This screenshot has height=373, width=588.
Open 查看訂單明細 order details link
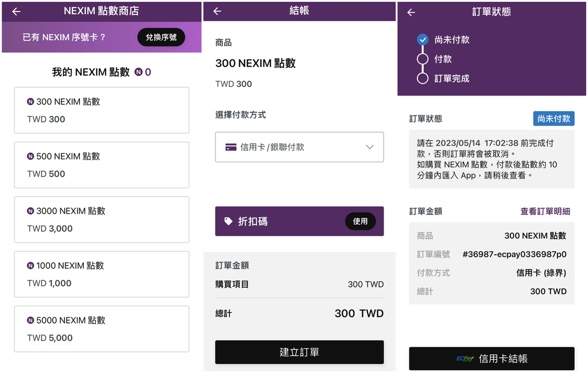[545, 212]
